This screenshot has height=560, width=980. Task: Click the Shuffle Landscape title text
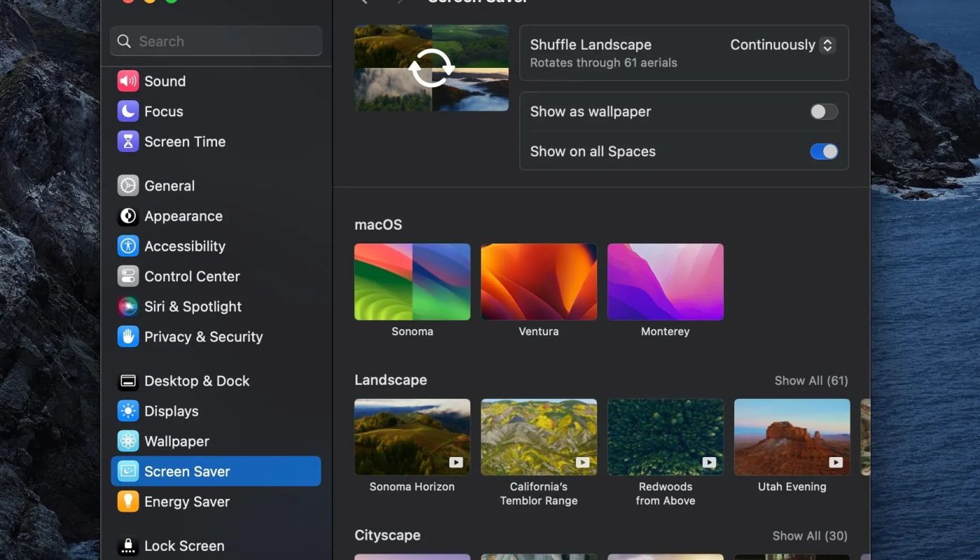click(591, 45)
